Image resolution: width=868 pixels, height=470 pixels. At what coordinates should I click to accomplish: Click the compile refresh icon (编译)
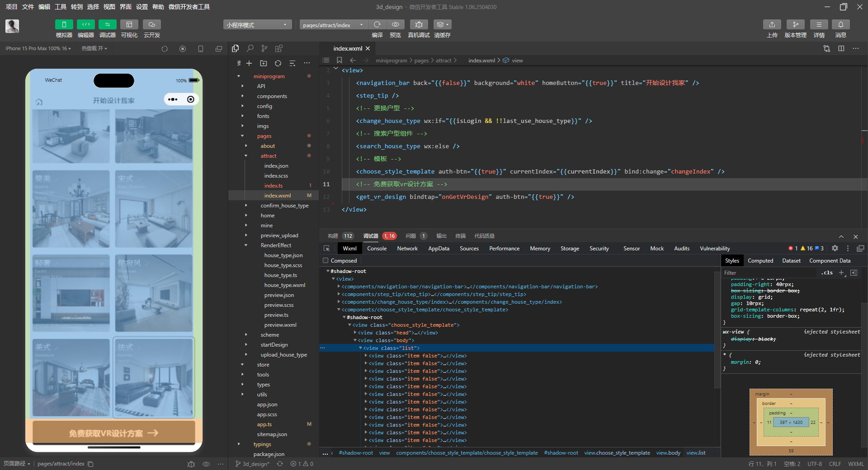pyautogui.click(x=377, y=25)
